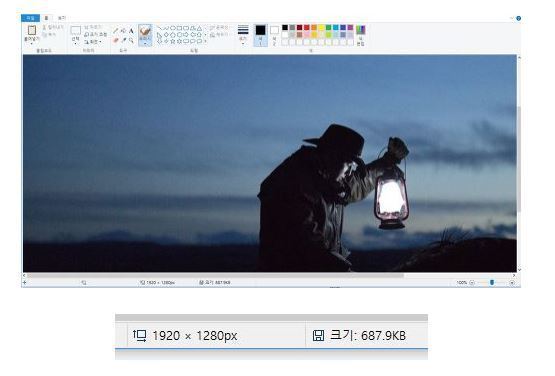Select the Right arrow shape
Image resolution: width=555 pixels, height=376 pixels.
pyautogui.click(x=186, y=34)
